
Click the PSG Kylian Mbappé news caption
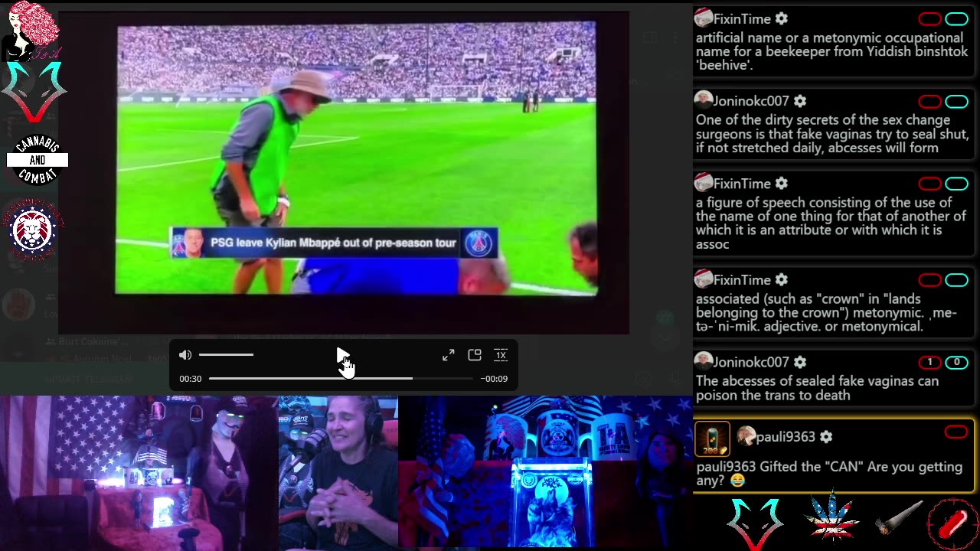coord(334,243)
